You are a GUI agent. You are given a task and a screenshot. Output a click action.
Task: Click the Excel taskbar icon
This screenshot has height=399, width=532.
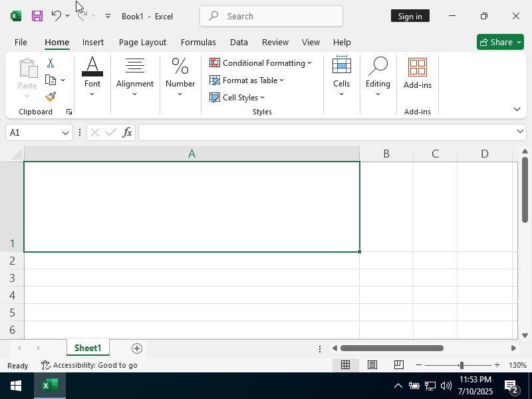pyautogui.click(x=50, y=386)
